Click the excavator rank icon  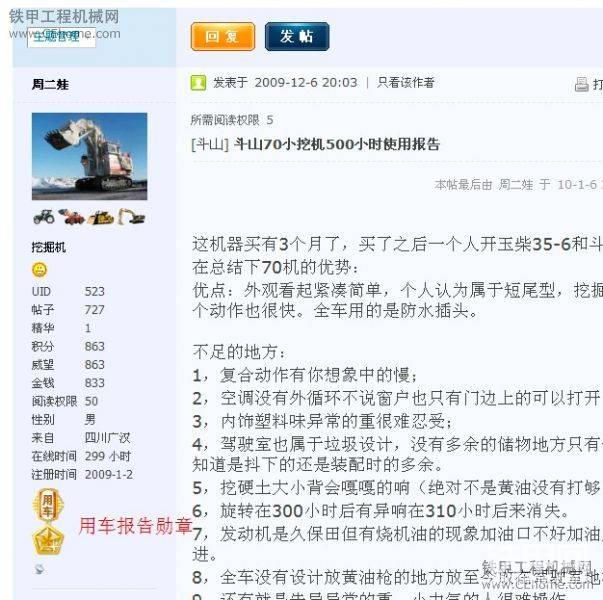point(131,217)
